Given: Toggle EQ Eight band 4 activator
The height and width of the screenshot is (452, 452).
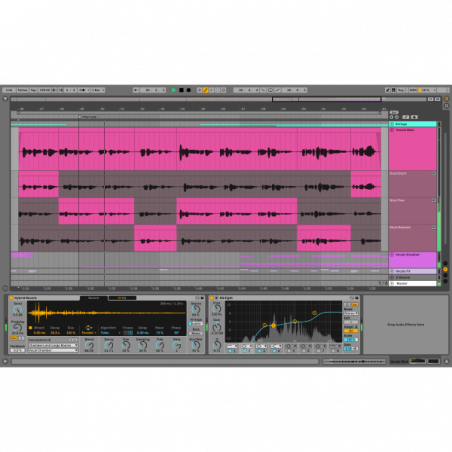Looking at the screenshot, I should (x=274, y=351).
